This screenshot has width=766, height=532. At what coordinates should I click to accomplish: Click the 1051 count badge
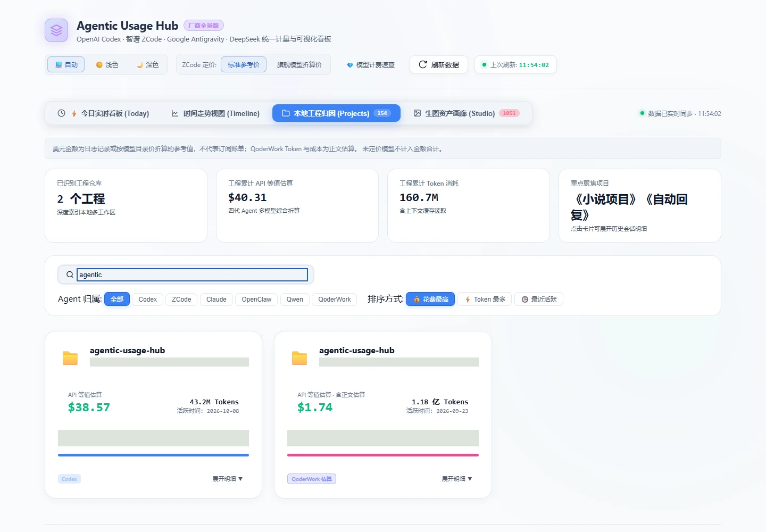509,113
